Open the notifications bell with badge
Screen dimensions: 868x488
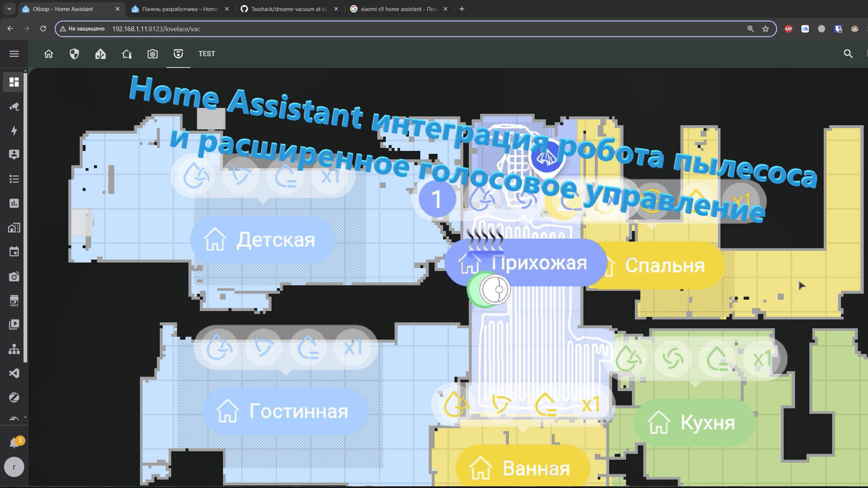14,442
